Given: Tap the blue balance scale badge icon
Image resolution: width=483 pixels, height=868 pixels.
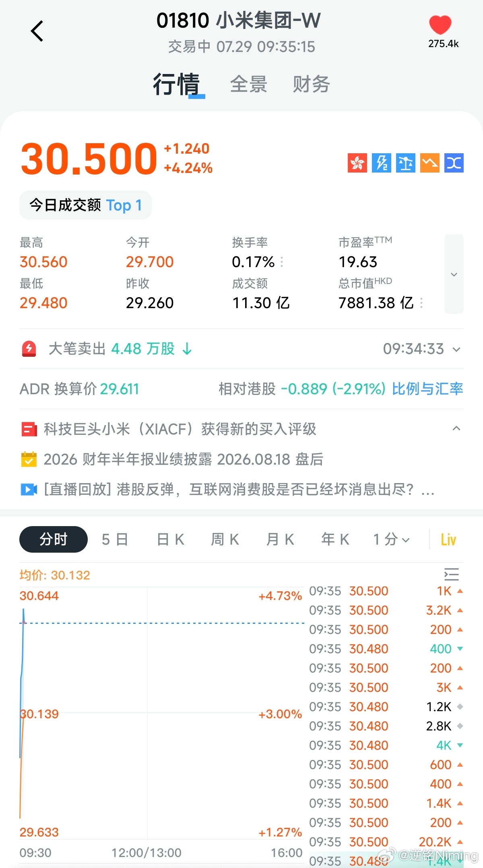Looking at the screenshot, I should point(406,163).
